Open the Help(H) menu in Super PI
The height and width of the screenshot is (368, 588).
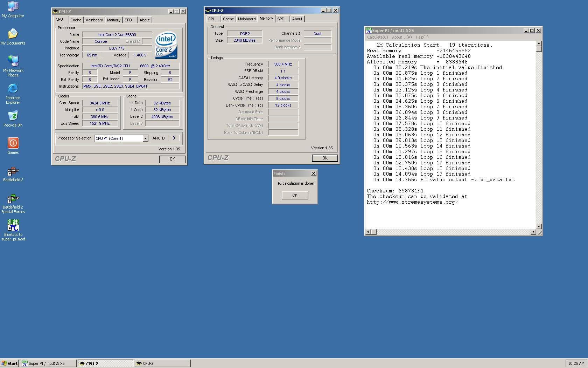click(422, 37)
